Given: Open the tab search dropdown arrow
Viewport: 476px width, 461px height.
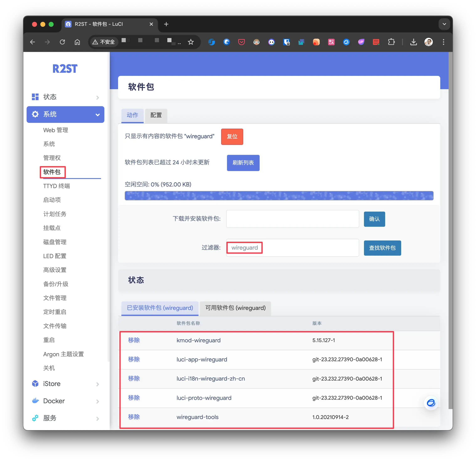Looking at the screenshot, I should (x=444, y=24).
